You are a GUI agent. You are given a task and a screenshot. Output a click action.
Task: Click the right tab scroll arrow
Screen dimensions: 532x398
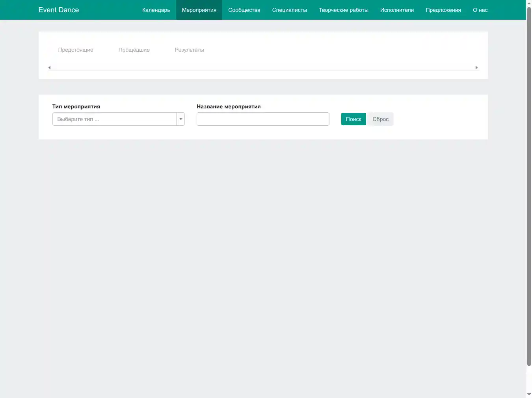click(476, 68)
